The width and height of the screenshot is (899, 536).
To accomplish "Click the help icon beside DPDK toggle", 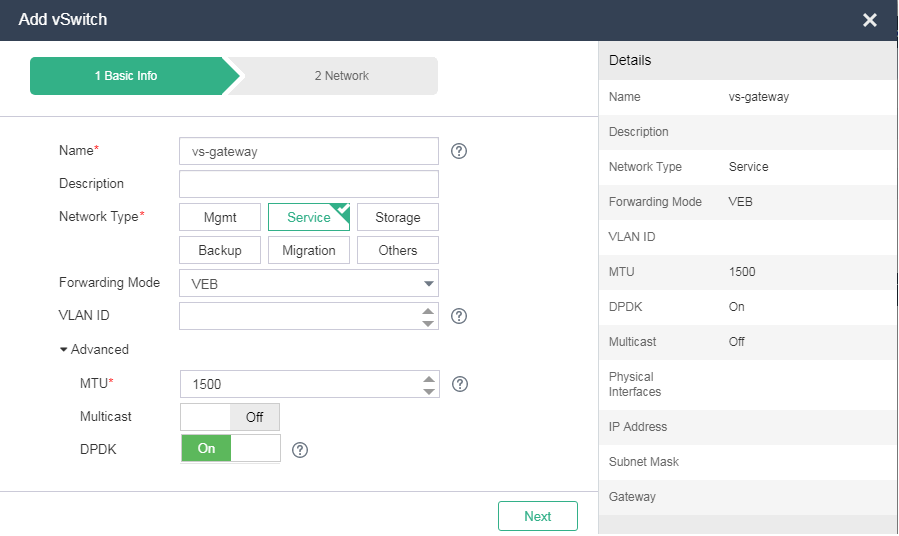I will click(300, 450).
